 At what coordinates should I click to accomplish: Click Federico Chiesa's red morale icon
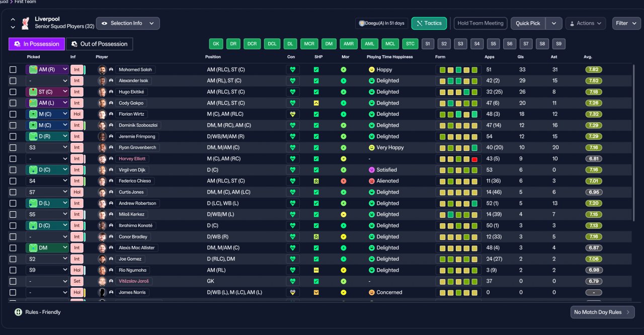click(x=343, y=181)
